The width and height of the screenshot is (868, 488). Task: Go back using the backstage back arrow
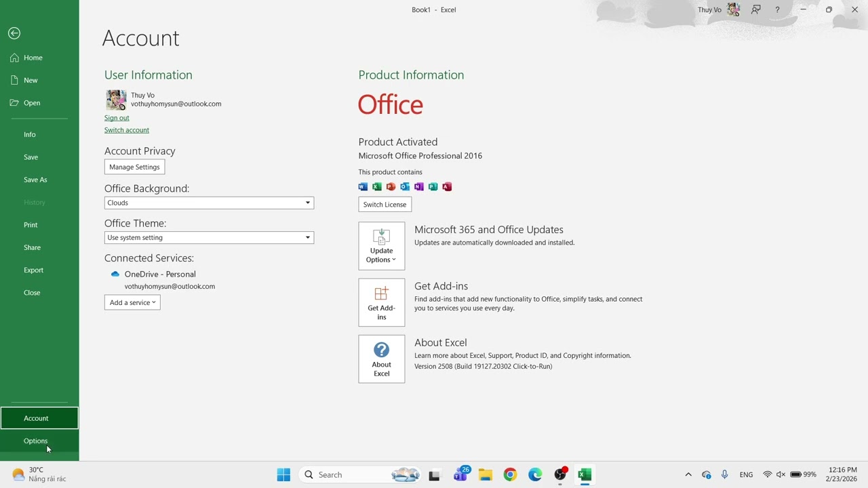pos(14,33)
